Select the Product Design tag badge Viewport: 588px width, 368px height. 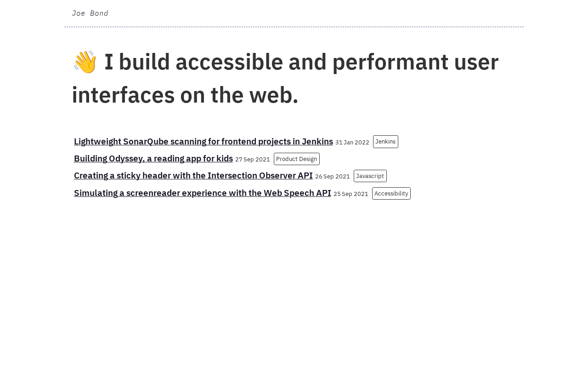[x=296, y=159]
